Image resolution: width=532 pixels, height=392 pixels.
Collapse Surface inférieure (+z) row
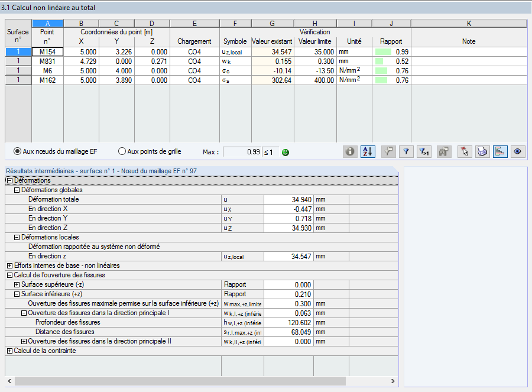17,294
